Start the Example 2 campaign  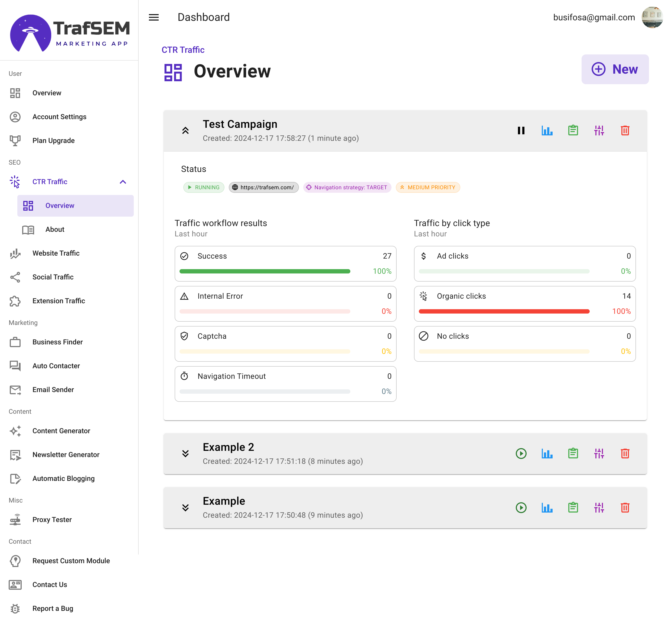521,454
